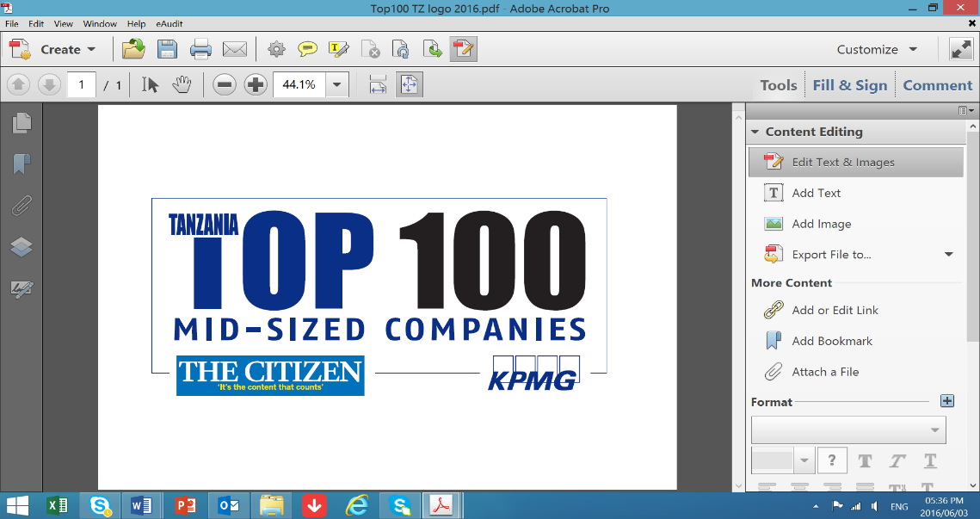
Task: Click the Create PDF icon
Action: [20, 49]
